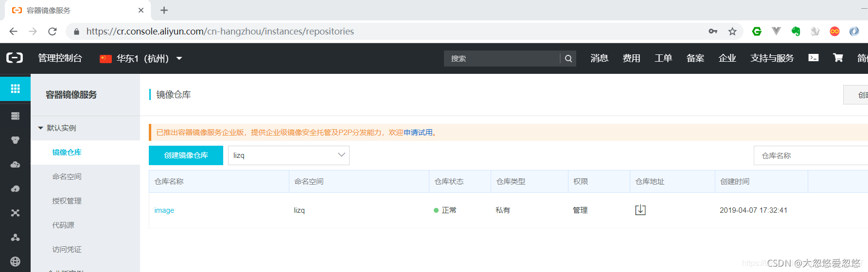Open the image repository link

(164, 210)
